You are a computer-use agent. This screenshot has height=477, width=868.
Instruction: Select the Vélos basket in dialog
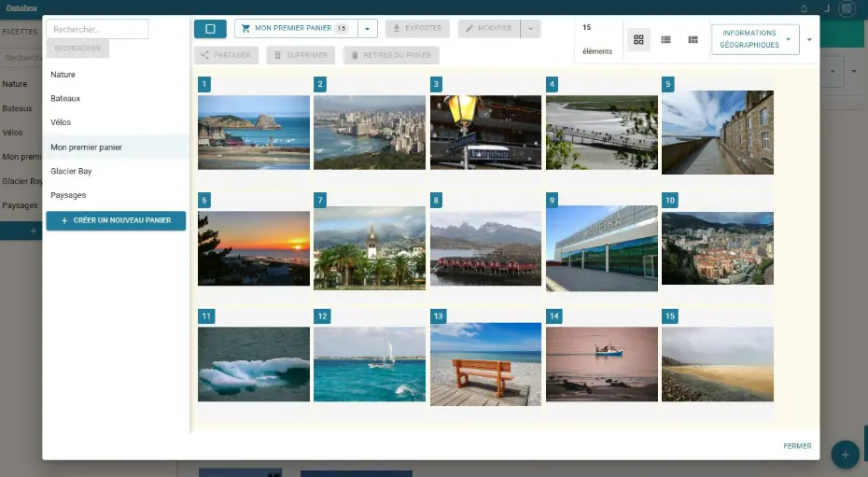click(117, 122)
